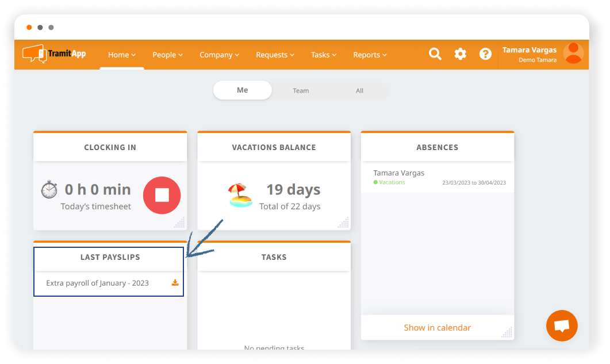Click Show in calendar link
Screen dimensions: 610x364
437,328
